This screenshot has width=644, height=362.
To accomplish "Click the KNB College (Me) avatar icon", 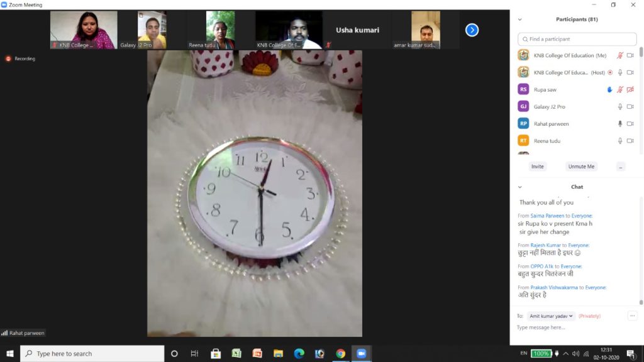I will (523, 55).
